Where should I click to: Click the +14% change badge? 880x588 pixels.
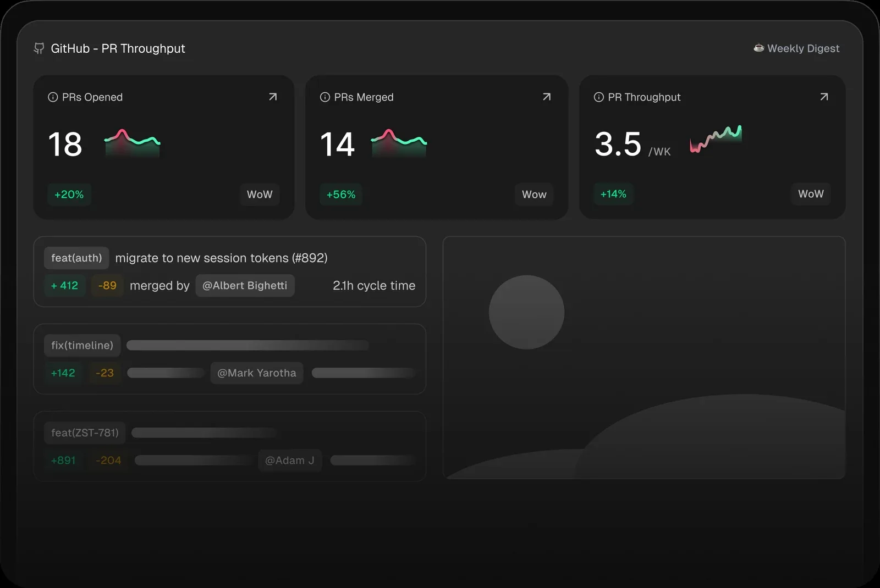(x=613, y=194)
